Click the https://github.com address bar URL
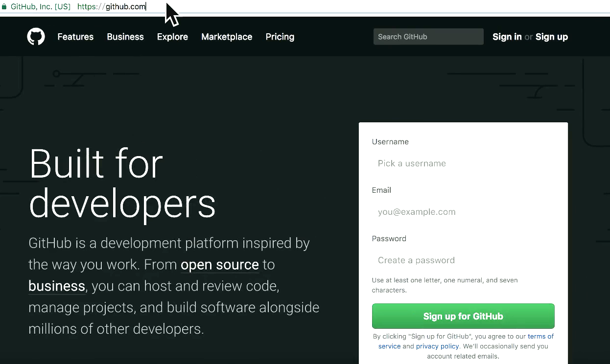This screenshot has width=610, height=364. (112, 7)
